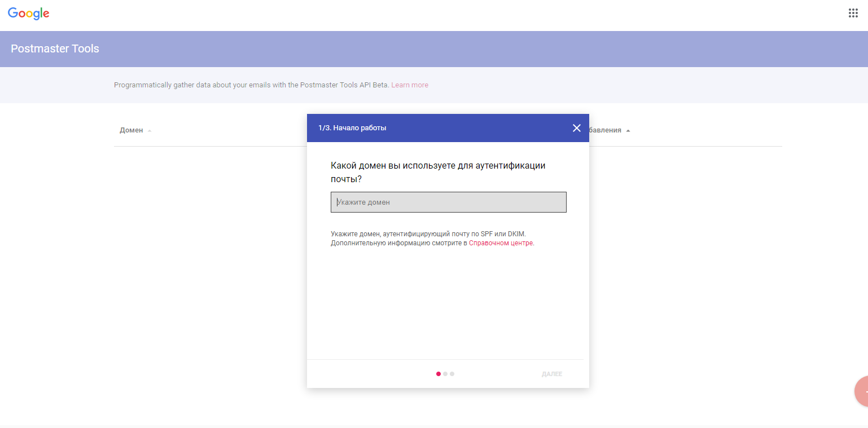This screenshot has height=428, width=868.
Task: Select the first pink step dot
Action: coord(439,374)
